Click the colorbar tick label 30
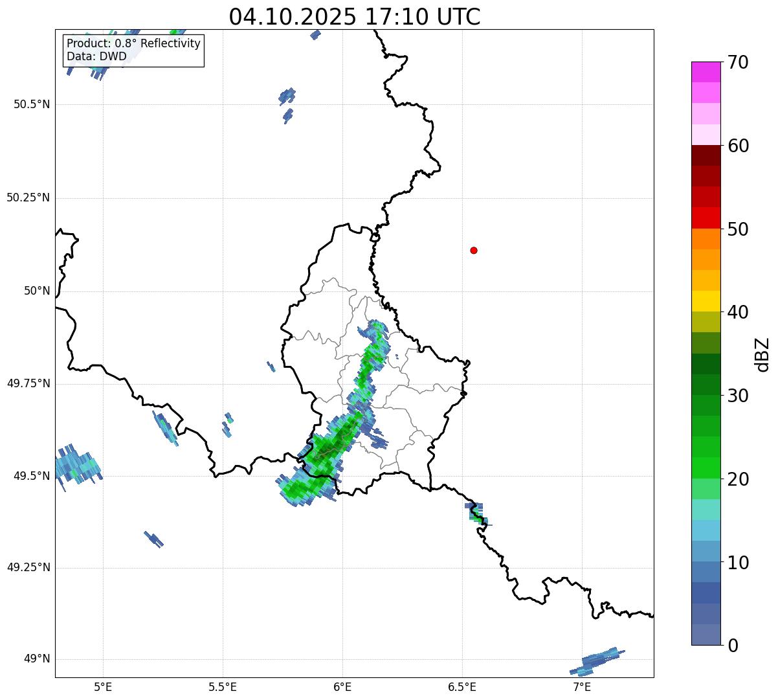Screen dimensions: 778x700 [738, 396]
